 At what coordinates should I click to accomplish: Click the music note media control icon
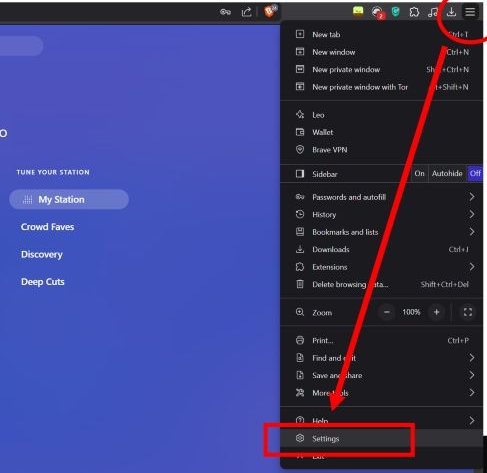432,12
